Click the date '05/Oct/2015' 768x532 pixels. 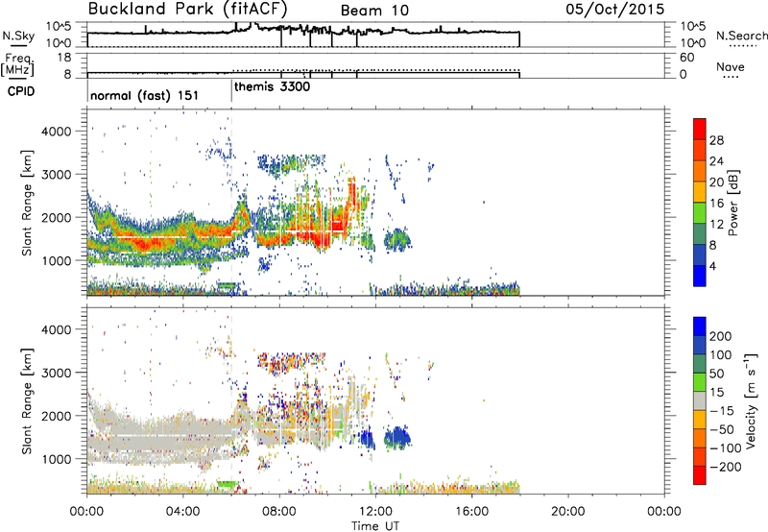coord(615,10)
